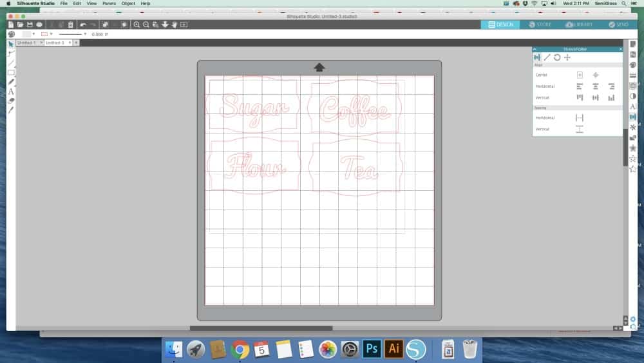Open Illustrator from the Dock
This screenshot has height=363, width=644.
click(x=394, y=349)
